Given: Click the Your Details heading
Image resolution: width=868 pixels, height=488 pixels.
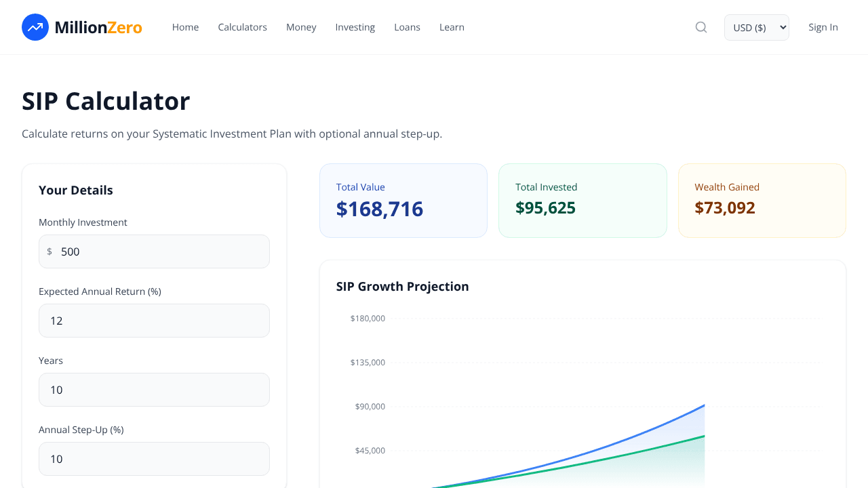Looking at the screenshot, I should click(76, 190).
